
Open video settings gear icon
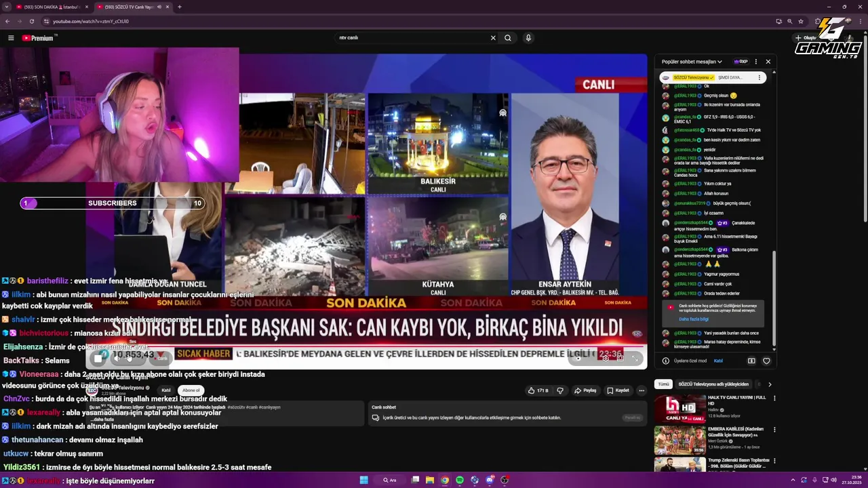click(x=605, y=358)
